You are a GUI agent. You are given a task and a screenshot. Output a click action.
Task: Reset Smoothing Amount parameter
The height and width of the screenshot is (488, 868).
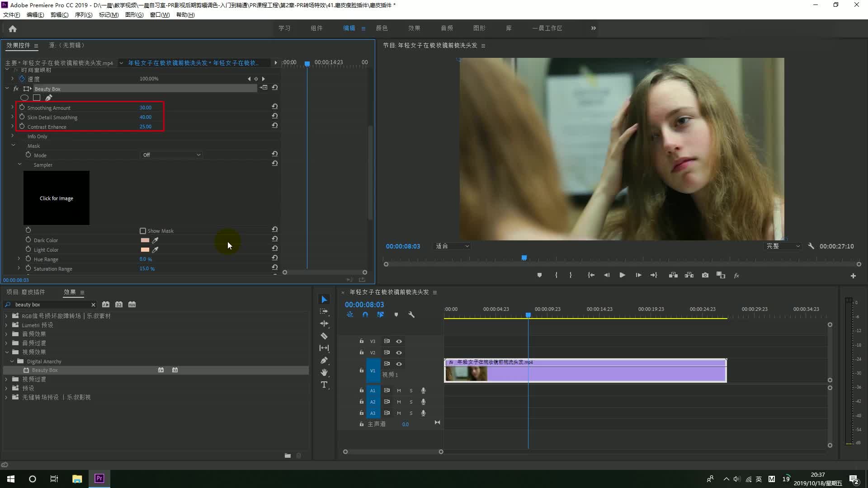[274, 107]
